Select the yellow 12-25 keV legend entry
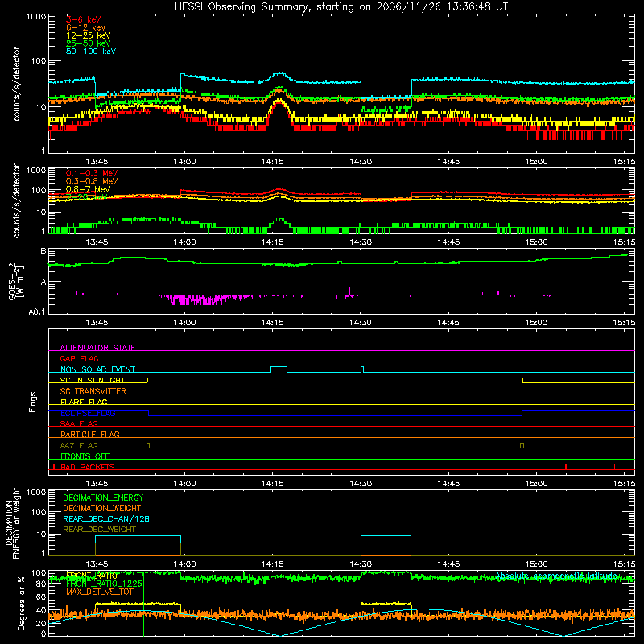The width and height of the screenshot is (644, 644). 88,35
